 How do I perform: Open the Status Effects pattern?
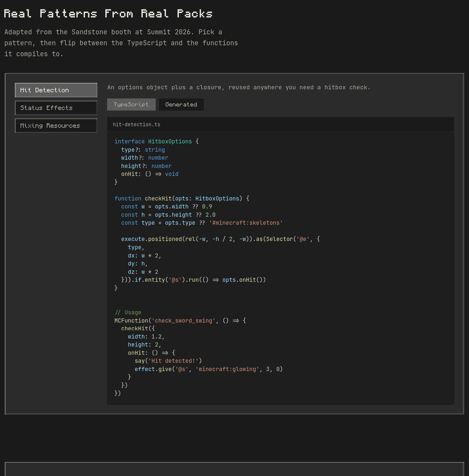click(x=56, y=108)
